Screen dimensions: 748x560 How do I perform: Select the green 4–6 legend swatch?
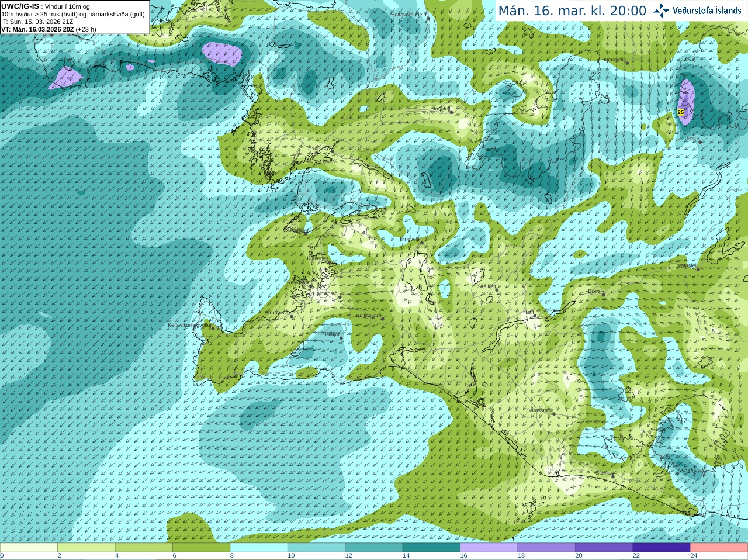pos(144,548)
